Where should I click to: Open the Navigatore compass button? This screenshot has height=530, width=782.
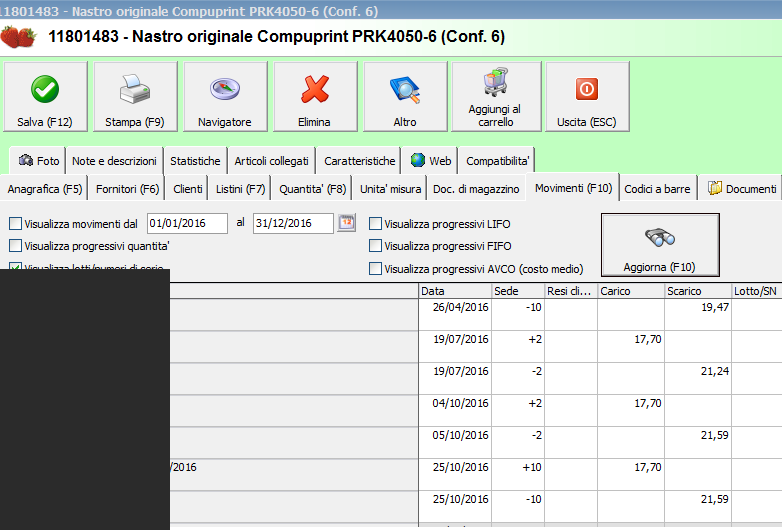[x=225, y=97]
